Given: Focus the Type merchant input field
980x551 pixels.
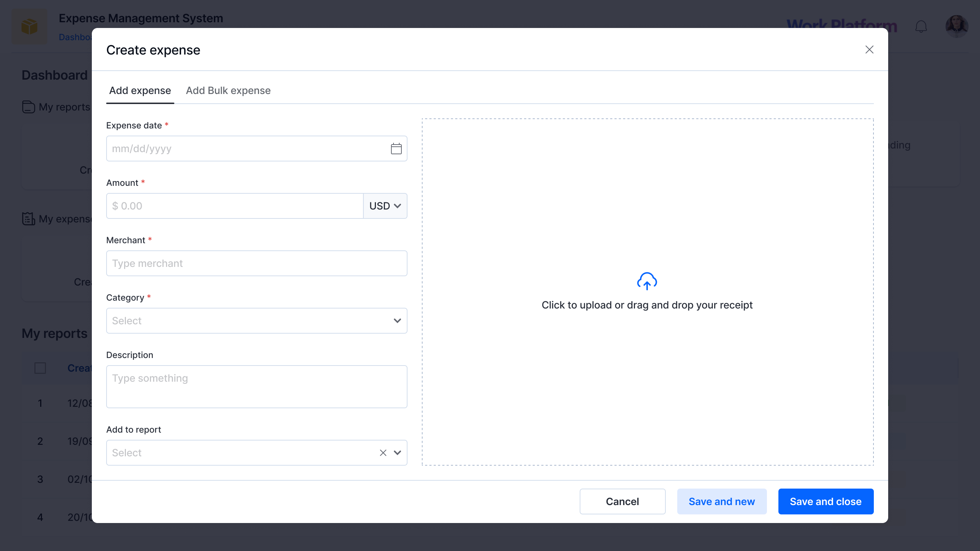Looking at the screenshot, I should tap(257, 263).
